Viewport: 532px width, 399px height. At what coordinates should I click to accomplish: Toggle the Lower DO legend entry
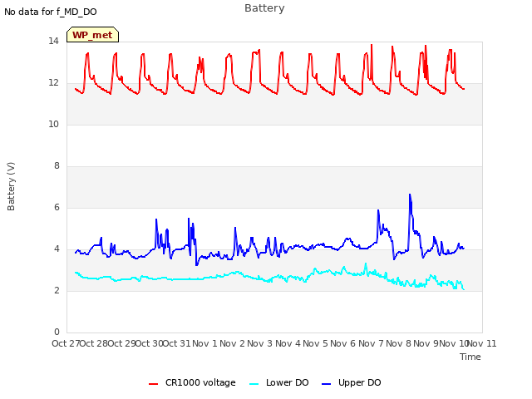coord(279,382)
